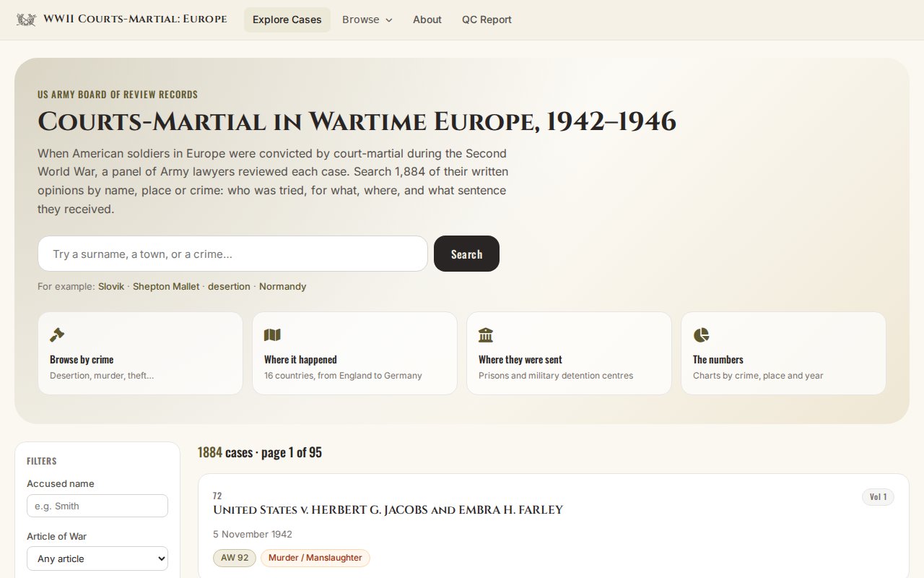The image size is (924, 578).
Task: Open the Browse dropdown menu
Action: click(x=367, y=20)
